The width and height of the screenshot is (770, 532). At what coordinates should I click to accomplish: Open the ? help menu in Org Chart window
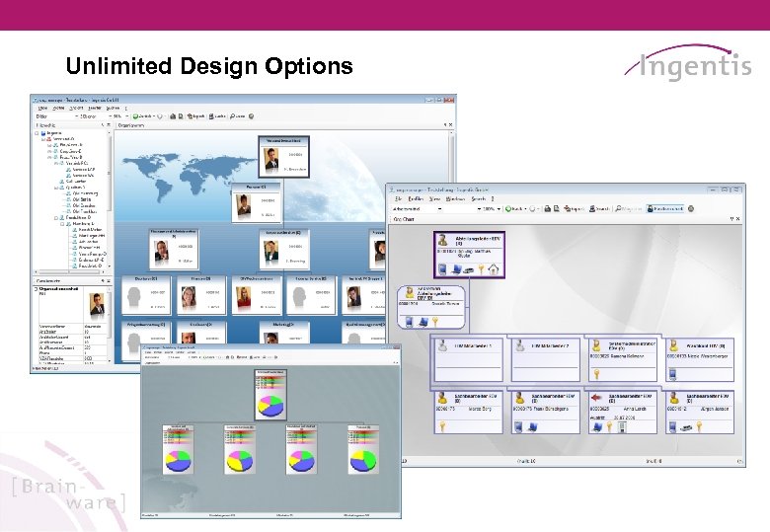pyautogui.click(x=493, y=198)
